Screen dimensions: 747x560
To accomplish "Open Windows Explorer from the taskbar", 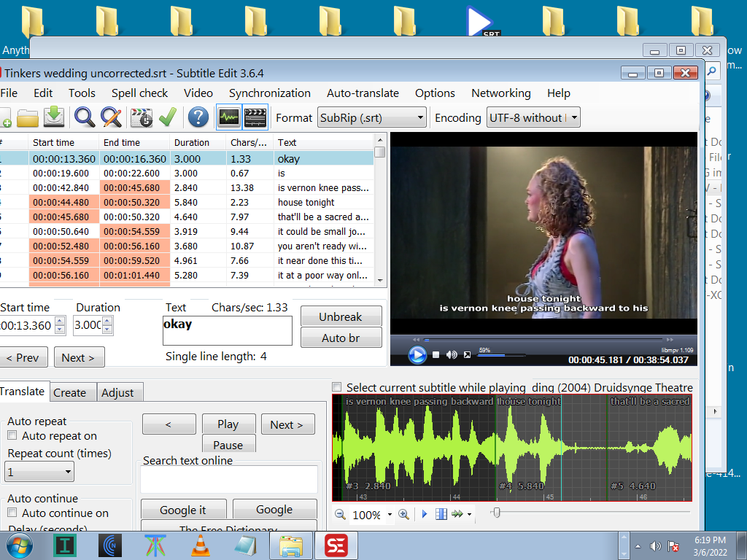I will tap(291, 545).
